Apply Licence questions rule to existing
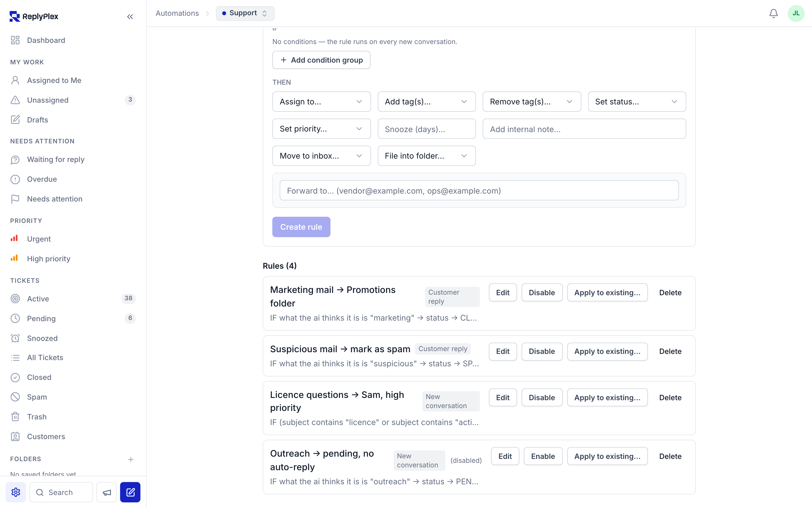Viewport: 812px width, 508px height. coord(607,397)
